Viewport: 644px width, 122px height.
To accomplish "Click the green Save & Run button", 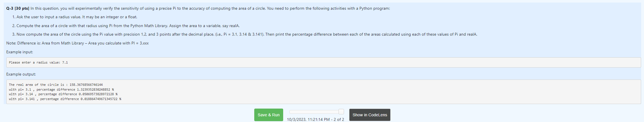I will (x=269, y=115).
